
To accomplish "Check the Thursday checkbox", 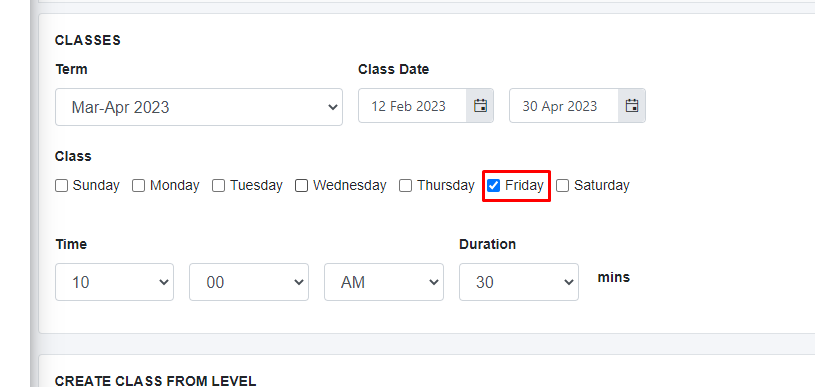I will pos(405,185).
